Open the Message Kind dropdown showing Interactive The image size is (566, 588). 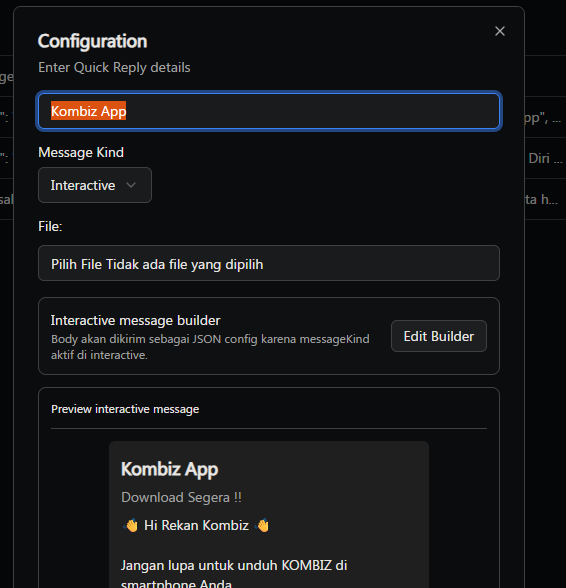tap(95, 185)
